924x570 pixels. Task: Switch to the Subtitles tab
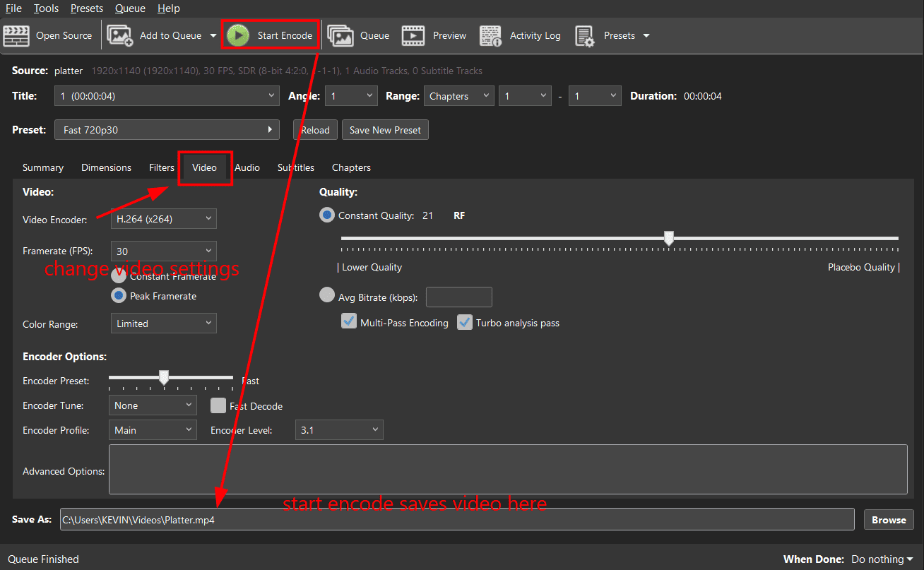(296, 167)
